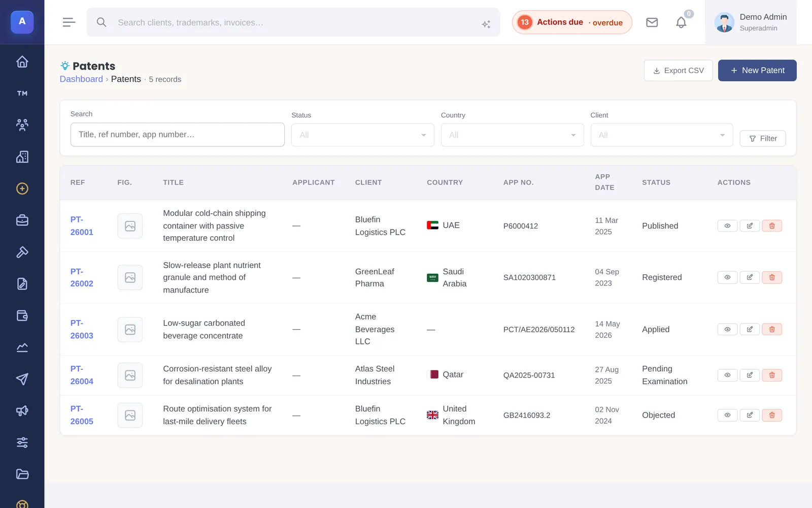Open the gavel legal sidebar icon
Viewport: 812px width, 508px height.
22,252
